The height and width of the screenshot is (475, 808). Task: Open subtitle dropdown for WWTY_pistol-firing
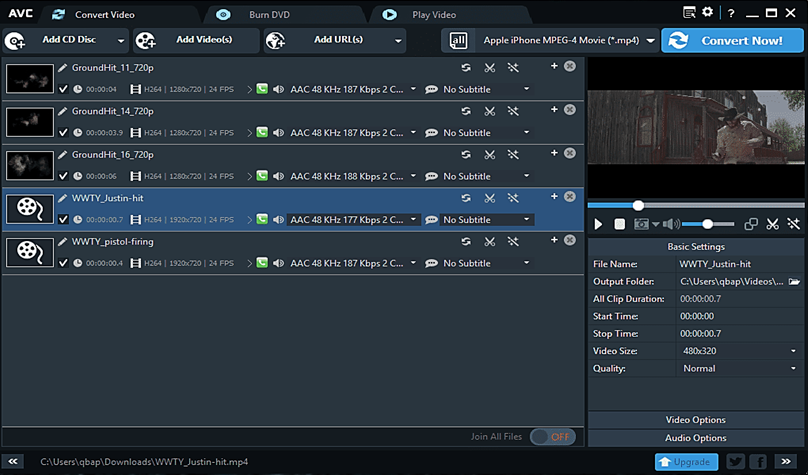click(526, 263)
